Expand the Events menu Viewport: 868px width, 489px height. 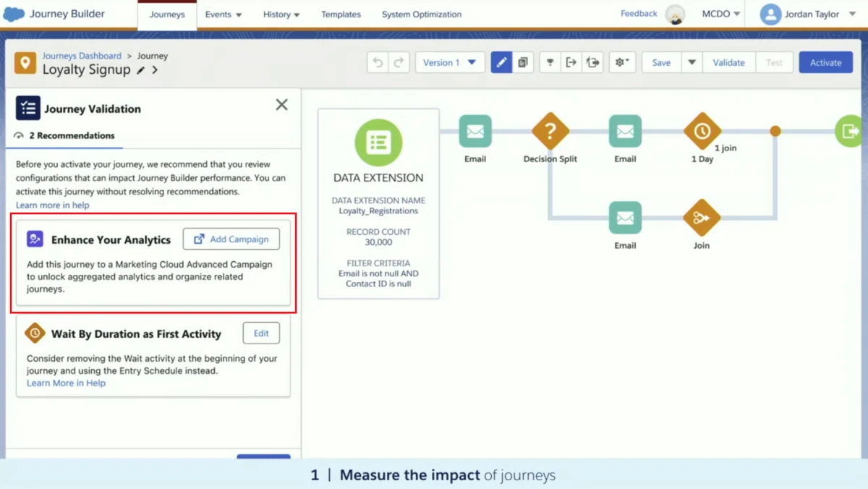224,14
